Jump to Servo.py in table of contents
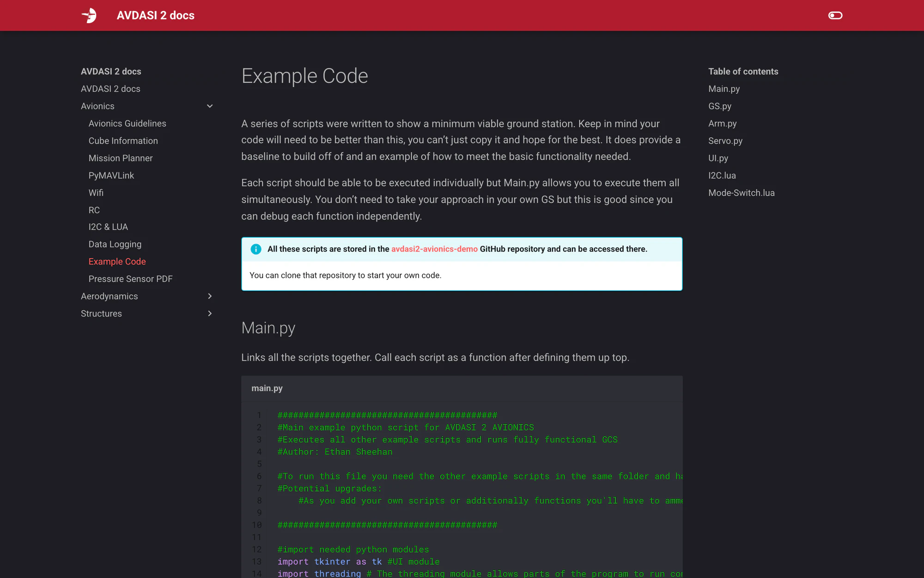 [725, 141]
